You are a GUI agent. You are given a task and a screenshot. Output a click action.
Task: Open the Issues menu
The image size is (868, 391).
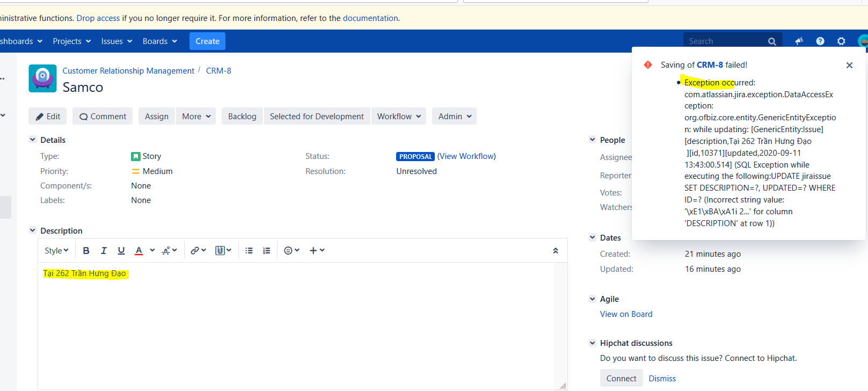point(116,41)
